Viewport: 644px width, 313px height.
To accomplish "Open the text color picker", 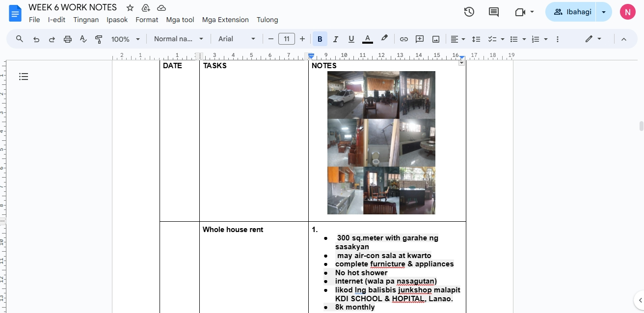I will 367,39.
